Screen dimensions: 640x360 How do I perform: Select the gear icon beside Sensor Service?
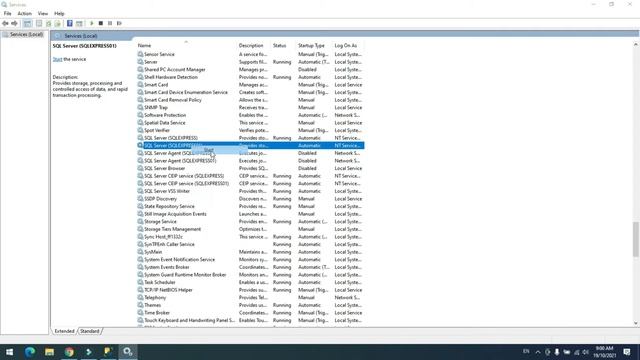click(x=140, y=54)
